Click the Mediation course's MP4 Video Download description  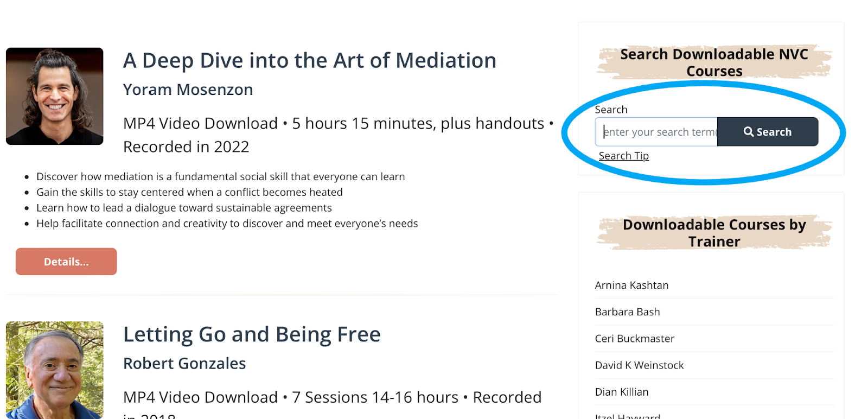(x=339, y=135)
